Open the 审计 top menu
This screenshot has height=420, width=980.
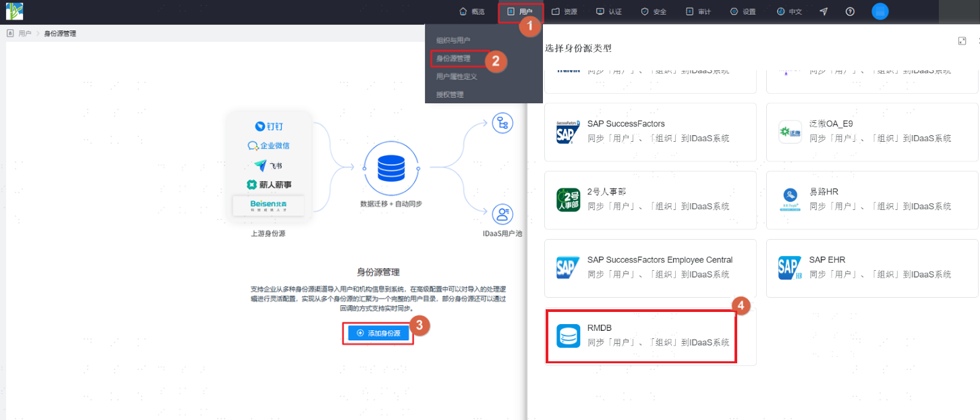point(698,11)
